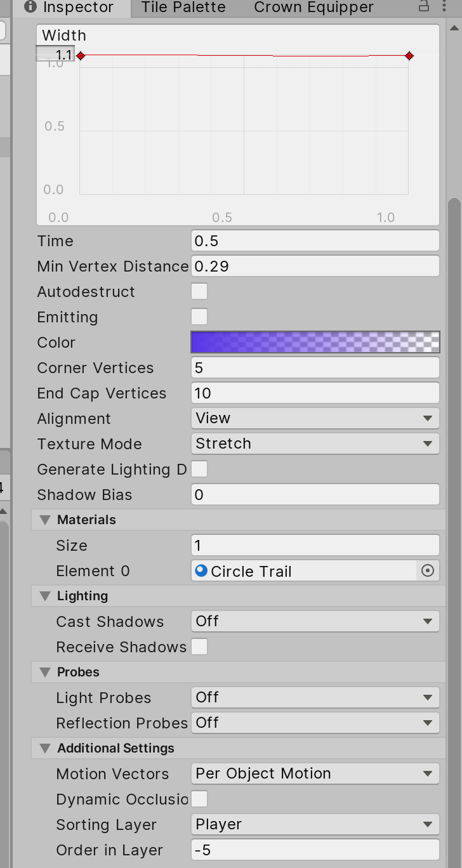Select the right width curve keyframe
Viewport: 462px width, 868px height.
click(x=409, y=56)
